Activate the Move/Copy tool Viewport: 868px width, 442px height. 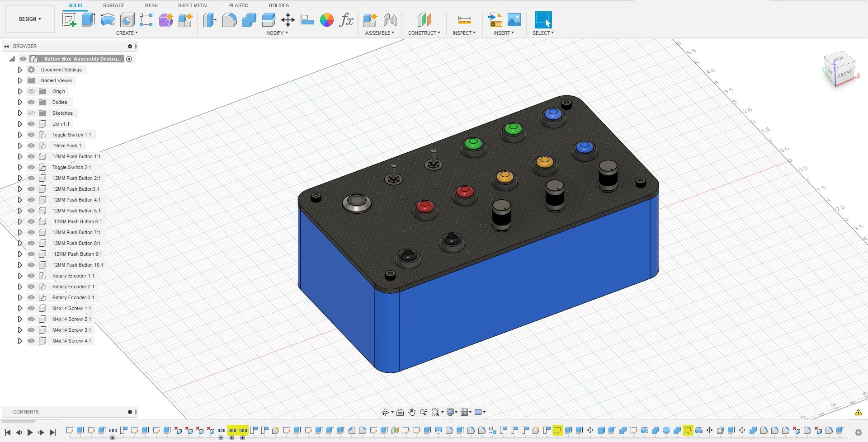[288, 20]
